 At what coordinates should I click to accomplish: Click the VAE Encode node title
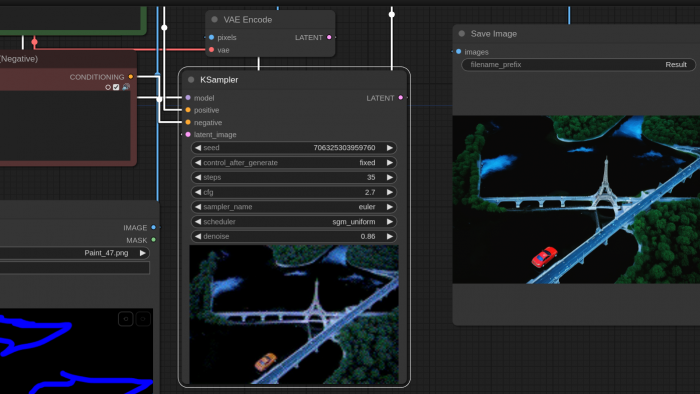(x=248, y=20)
